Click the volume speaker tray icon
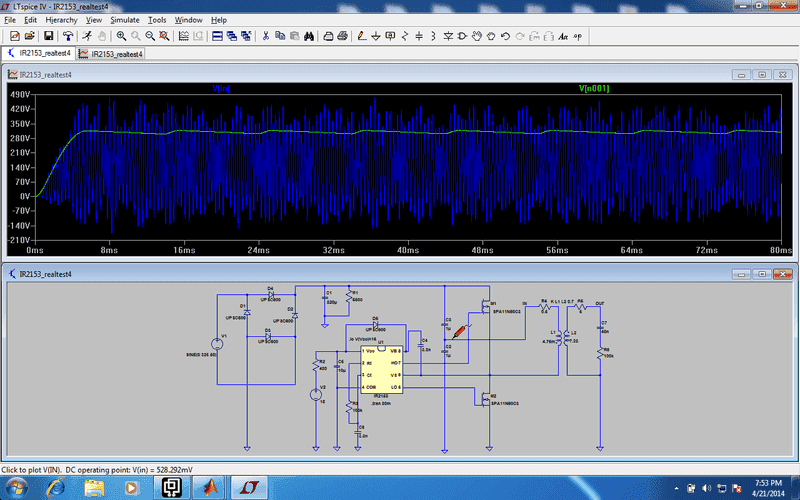Screen dimensions: 800x500 (x=707, y=488)
